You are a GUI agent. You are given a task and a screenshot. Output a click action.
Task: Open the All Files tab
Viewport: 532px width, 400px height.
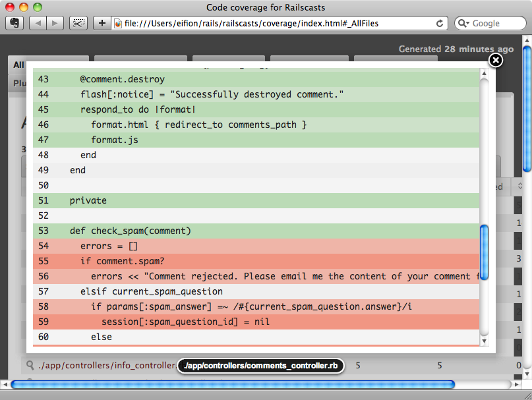[18, 65]
